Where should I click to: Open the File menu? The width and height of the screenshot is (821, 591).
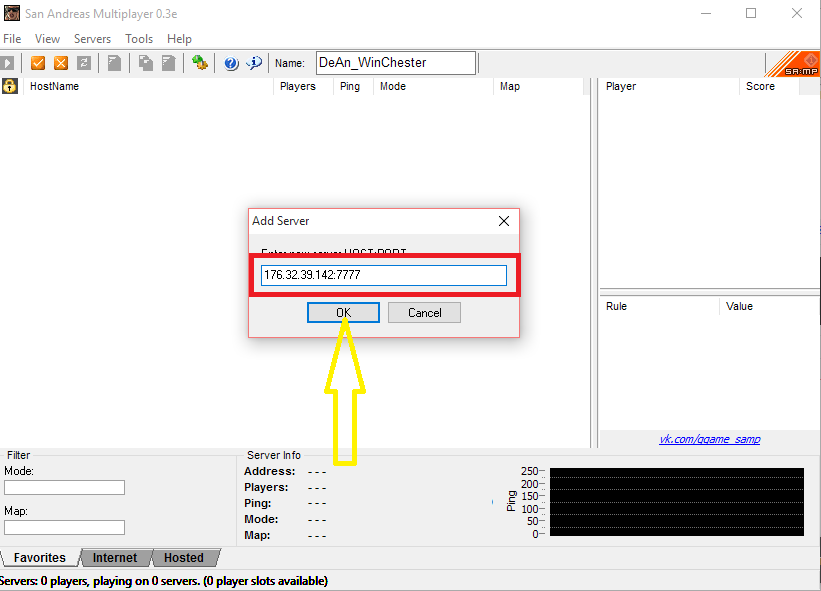12,39
